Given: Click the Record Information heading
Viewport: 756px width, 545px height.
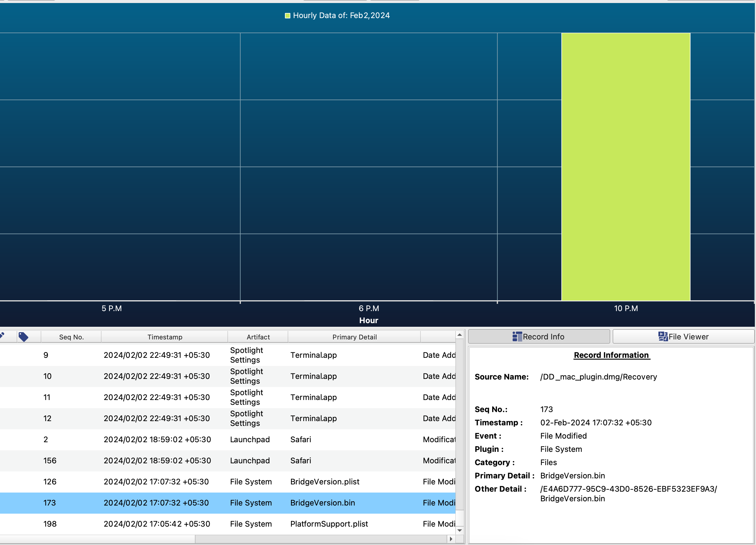Looking at the screenshot, I should coord(611,355).
